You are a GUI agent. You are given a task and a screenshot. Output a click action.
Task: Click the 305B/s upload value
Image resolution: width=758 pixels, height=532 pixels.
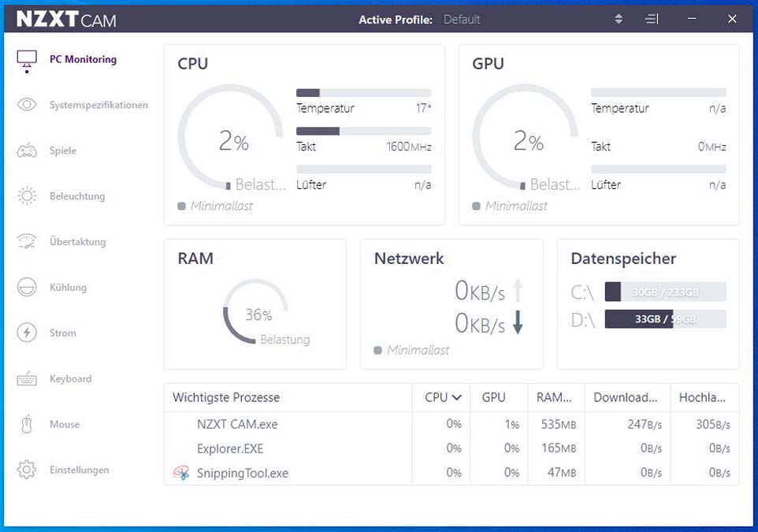tap(713, 424)
